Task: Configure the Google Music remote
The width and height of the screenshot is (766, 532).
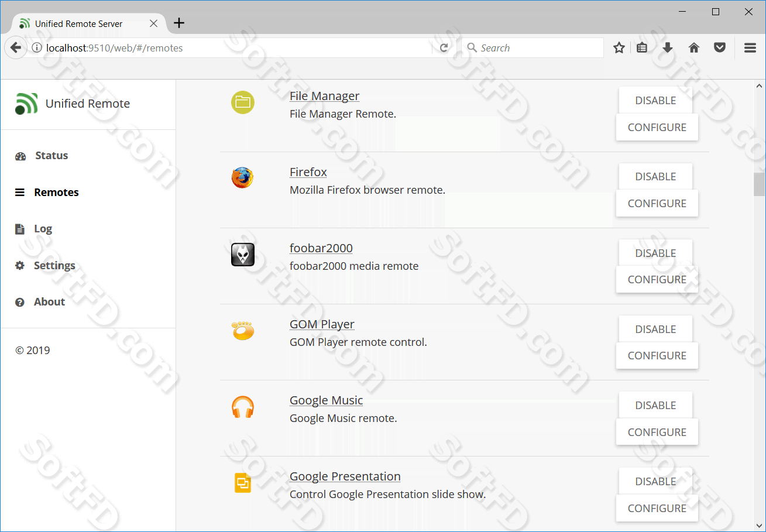Action: tap(657, 432)
